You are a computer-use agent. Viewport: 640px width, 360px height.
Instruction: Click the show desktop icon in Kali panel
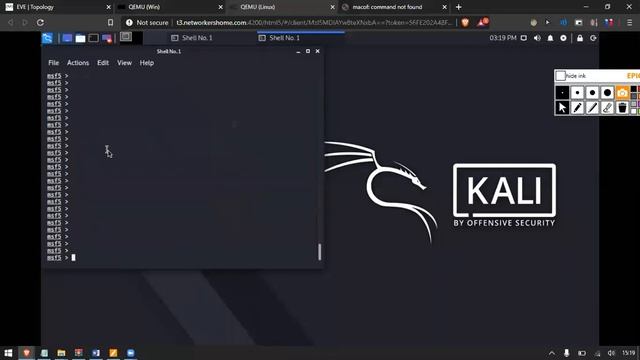[x=67, y=38]
